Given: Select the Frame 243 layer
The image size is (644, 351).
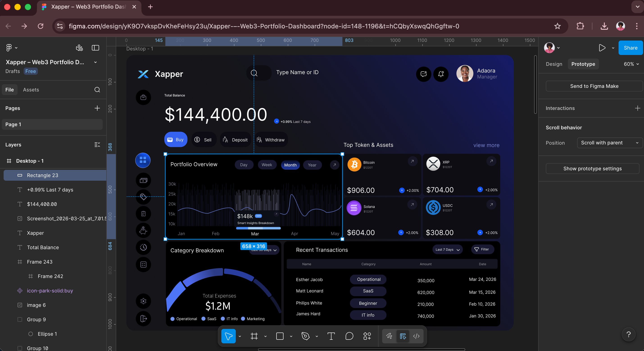Looking at the screenshot, I should pos(40,262).
